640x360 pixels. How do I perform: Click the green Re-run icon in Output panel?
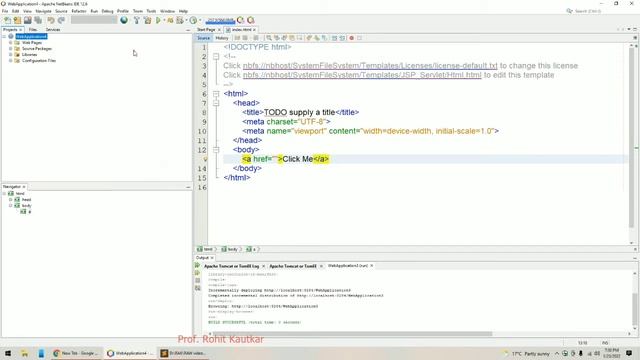(x=198, y=266)
